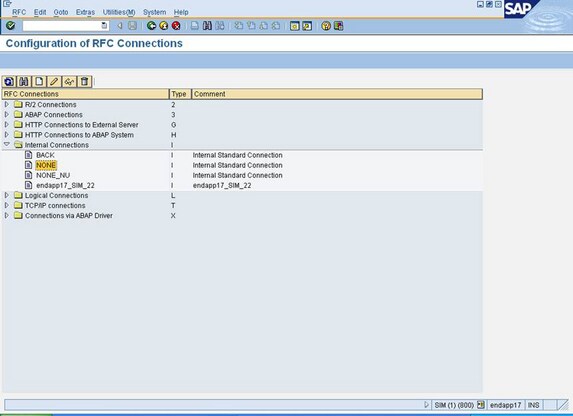Click the Display glasses icon
The width and height of the screenshot is (573, 416).
[69, 82]
